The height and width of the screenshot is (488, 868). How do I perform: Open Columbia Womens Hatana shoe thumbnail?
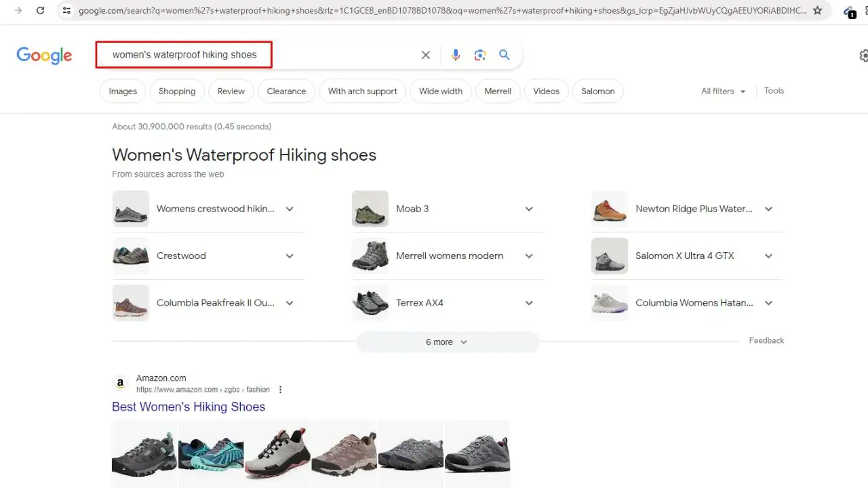610,303
